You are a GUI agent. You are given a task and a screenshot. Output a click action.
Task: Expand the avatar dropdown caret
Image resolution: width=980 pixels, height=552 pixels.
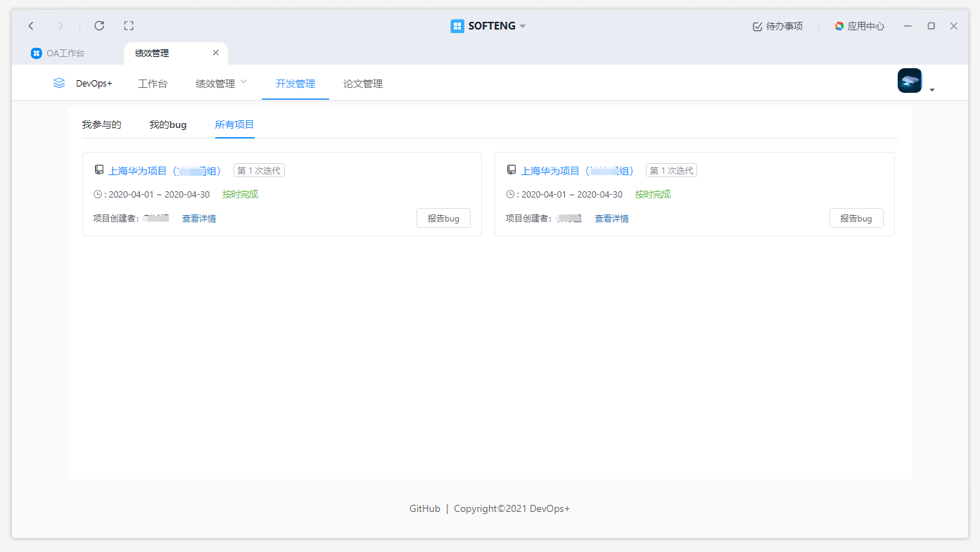click(932, 90)
